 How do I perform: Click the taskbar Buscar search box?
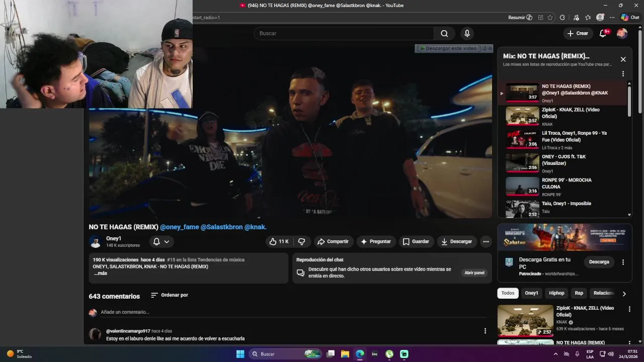(286, 354)
